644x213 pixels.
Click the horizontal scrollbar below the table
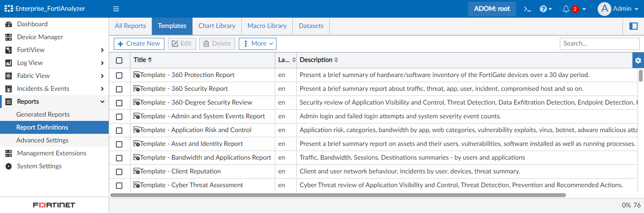[338, 195]
